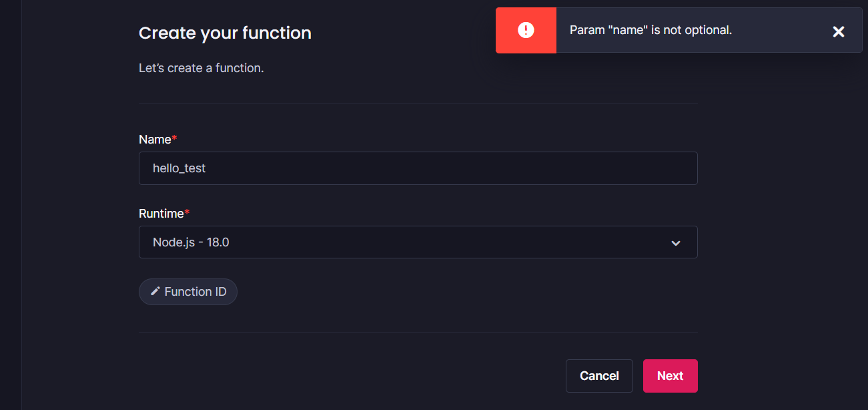The image size is (868, 410).
Task: Select the Node.js - 18.0 combo box
Action: coord(418,242)
